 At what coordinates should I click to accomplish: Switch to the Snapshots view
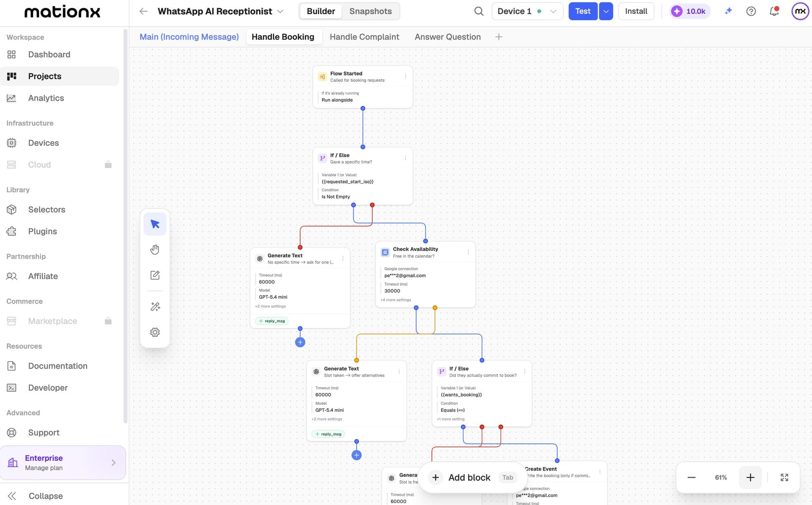tap(370, 11)
